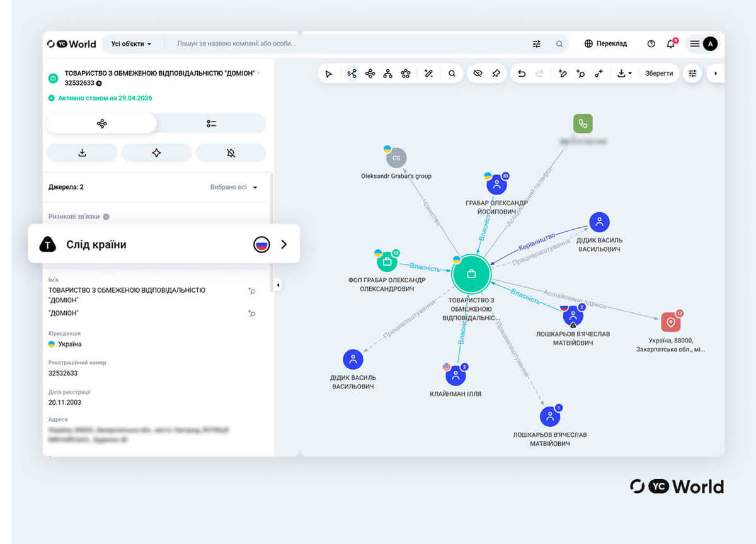The width and height of the screenshot is (756, 544).
Task: Click the badge icon beside header 32532633
Action: pos(99,83)
